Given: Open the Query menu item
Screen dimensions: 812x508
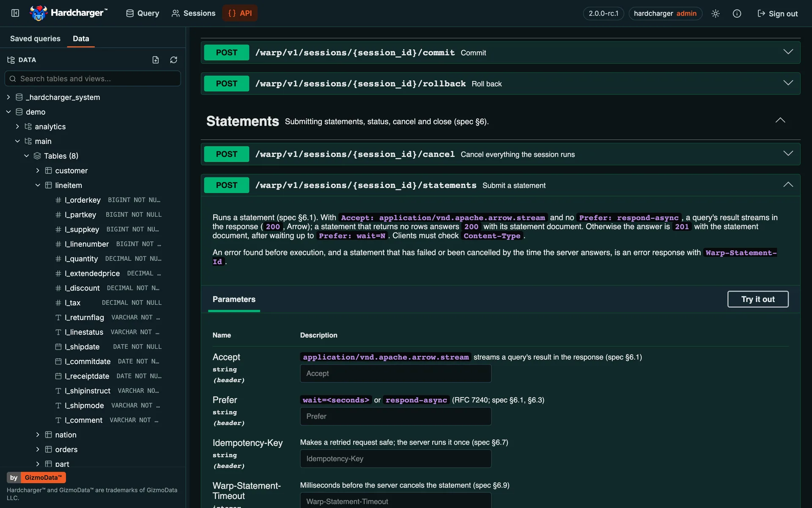Looking at the screenshot, I should coord(143,13).
